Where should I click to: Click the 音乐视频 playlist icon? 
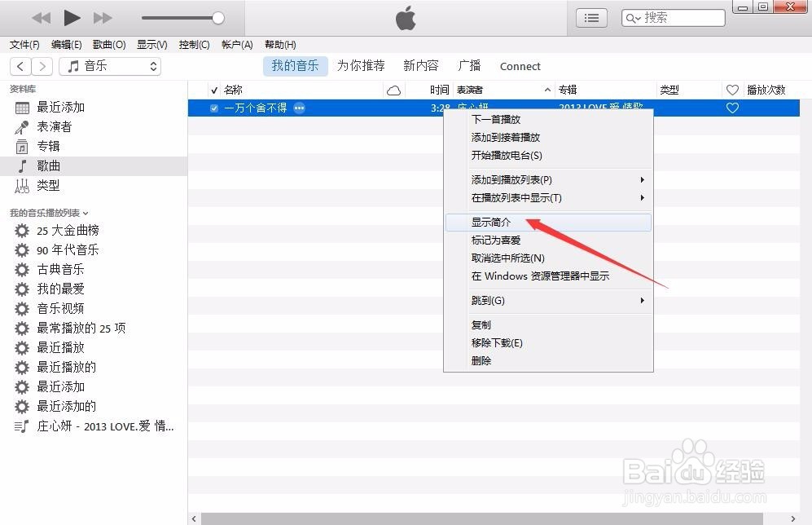coord(23,308)
